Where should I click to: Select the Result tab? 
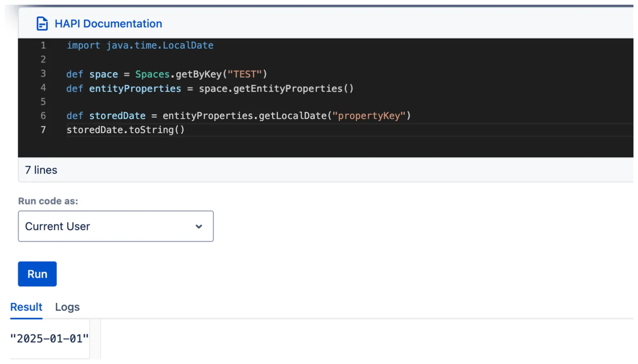click(26, 307)
